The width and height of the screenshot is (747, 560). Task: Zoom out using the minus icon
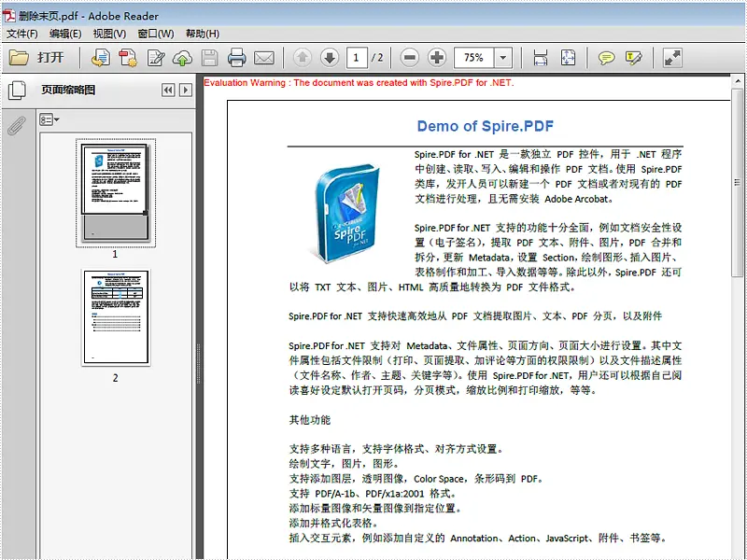(x=408, y=58)
